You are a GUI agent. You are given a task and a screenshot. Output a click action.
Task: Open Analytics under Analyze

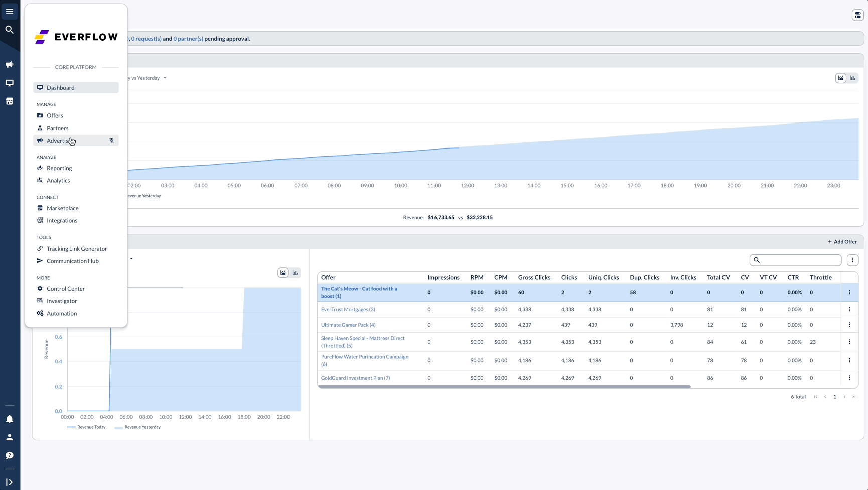76,181
